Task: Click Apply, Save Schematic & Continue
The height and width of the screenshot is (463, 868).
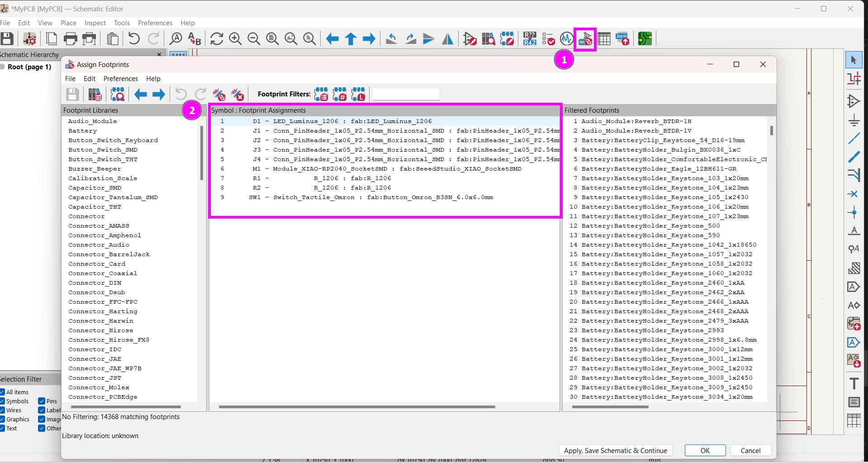Action: [616, 450]
